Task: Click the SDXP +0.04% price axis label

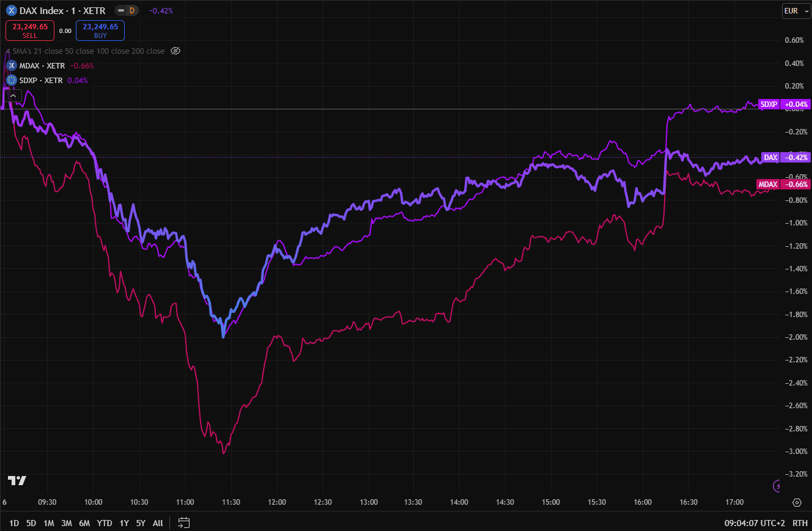Action: 784,104
